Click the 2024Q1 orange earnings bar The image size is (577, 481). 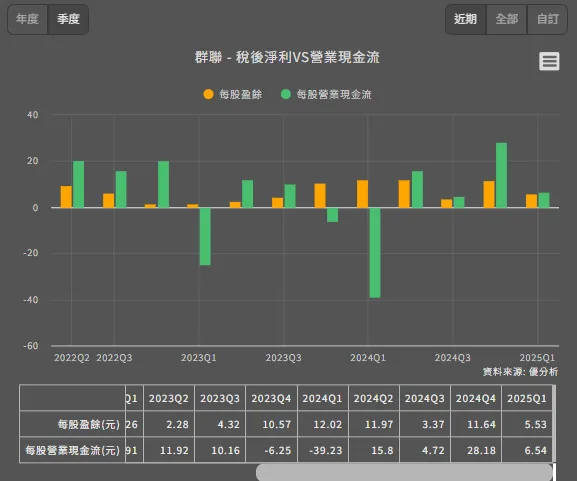(362, 194)
